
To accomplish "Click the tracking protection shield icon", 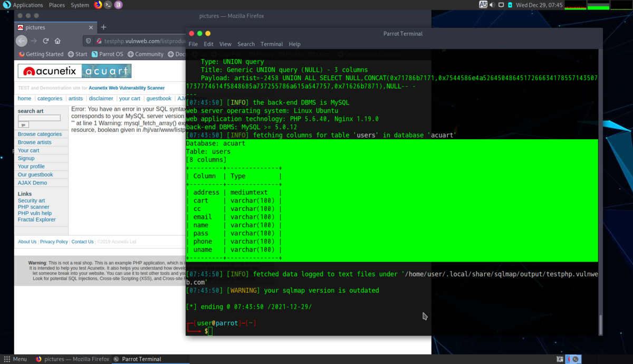I will [89, 41].
